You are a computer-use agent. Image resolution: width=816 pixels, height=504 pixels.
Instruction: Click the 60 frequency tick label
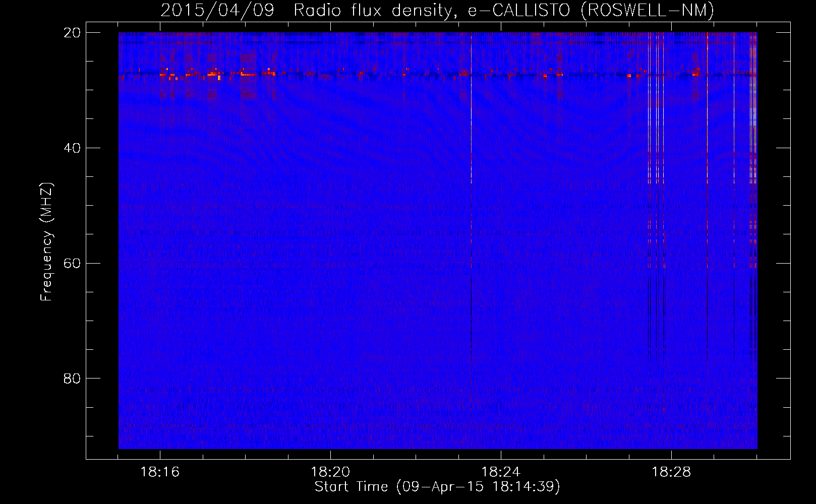pos(72,264)
